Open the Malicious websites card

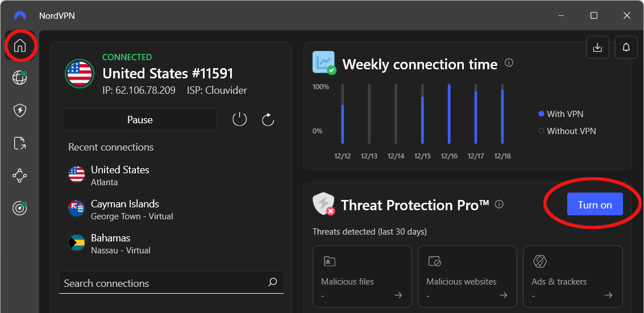tap(467, 277)
